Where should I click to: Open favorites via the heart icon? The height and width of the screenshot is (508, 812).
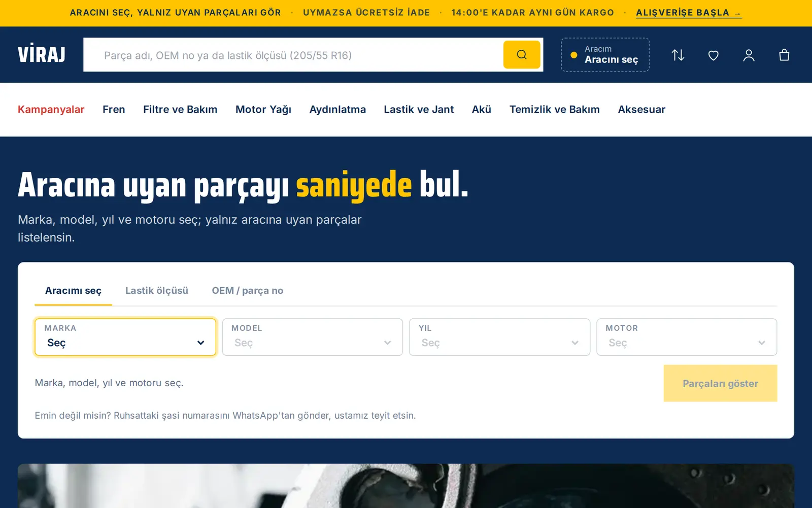pyautogui.click(x=714, y=55)
